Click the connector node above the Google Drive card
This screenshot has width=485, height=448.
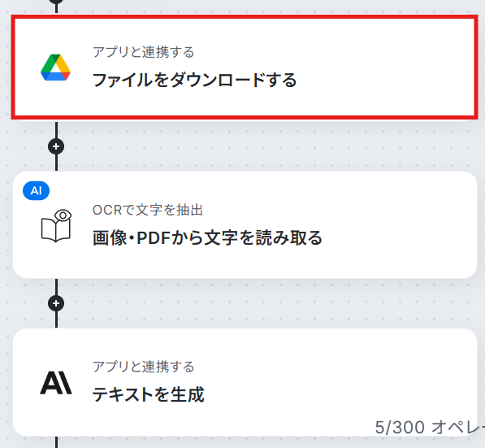[x=56, y=2]
